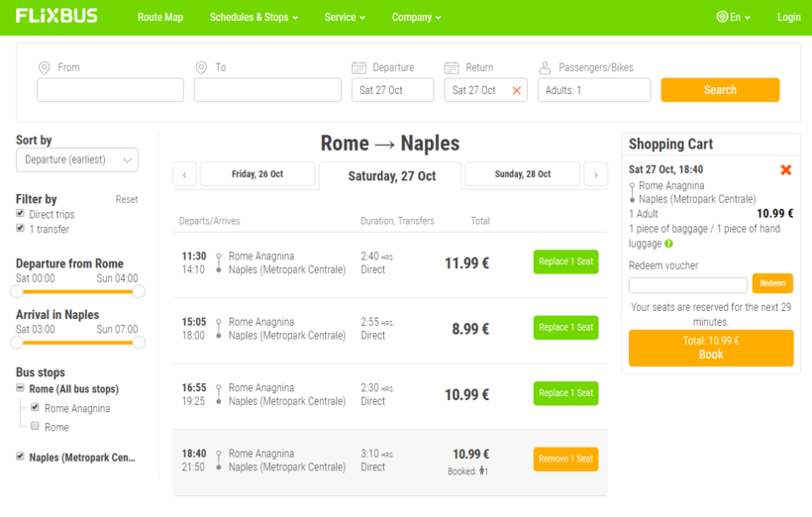The image size is (812, 517).
Task: Uncheck the Direct trips filter
Action: 21,214
